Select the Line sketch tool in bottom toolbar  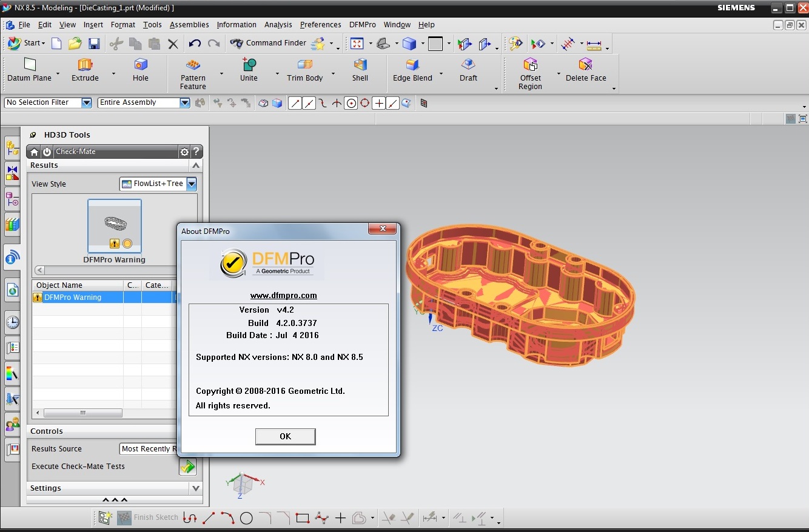coord(209,518)
